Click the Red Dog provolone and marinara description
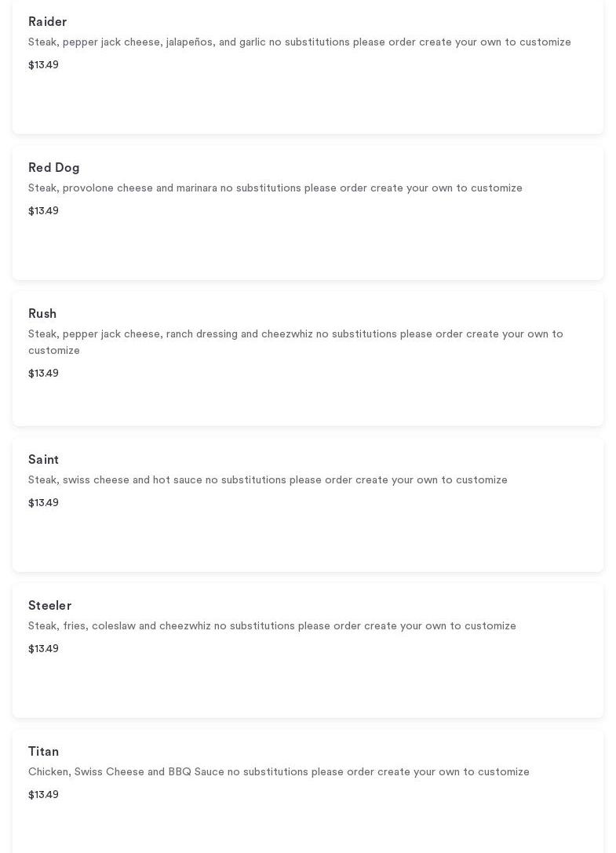Screen dimensions: 616x853 pos(275,188)
